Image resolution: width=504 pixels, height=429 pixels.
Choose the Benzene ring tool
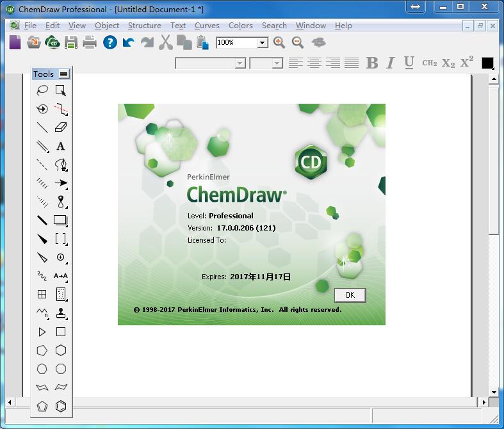(x=61, y=406)
